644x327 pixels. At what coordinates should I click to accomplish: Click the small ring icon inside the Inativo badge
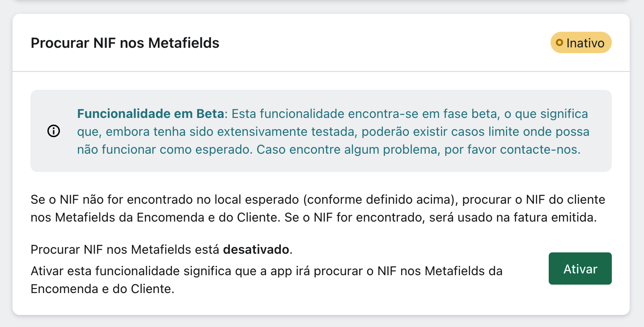point(559,43)
